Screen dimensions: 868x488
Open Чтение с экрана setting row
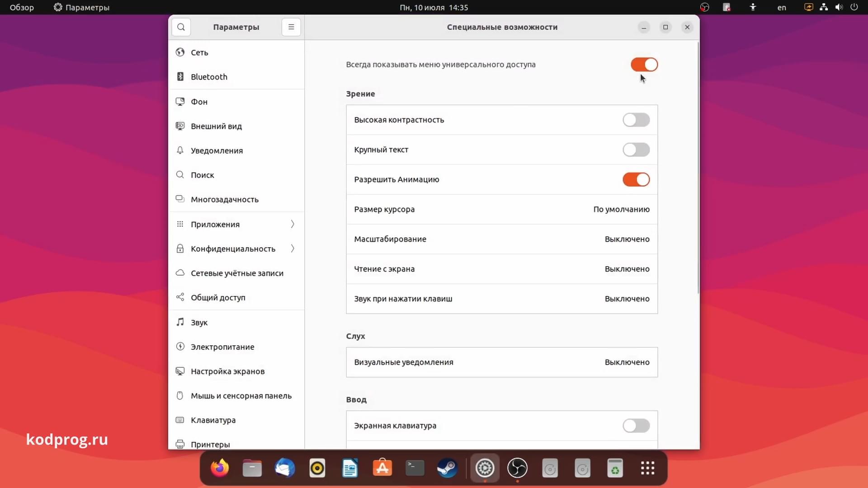pyautogui.click(x=502, y=269)
